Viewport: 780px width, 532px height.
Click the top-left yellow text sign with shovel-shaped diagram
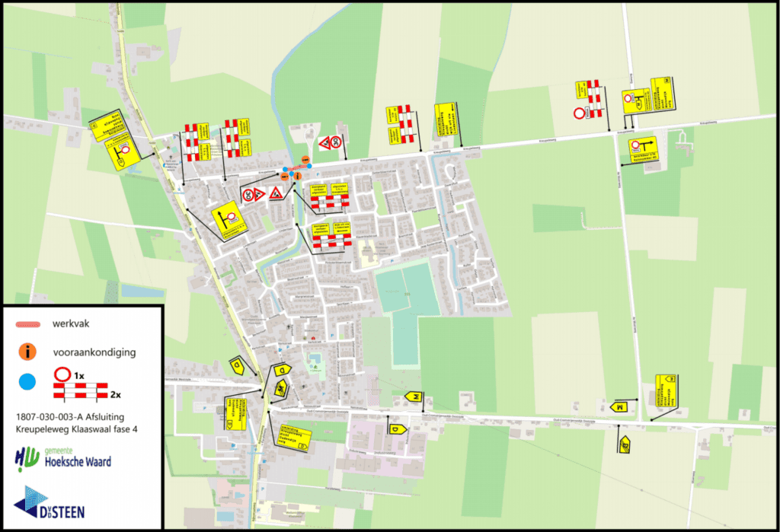point(115,142)
